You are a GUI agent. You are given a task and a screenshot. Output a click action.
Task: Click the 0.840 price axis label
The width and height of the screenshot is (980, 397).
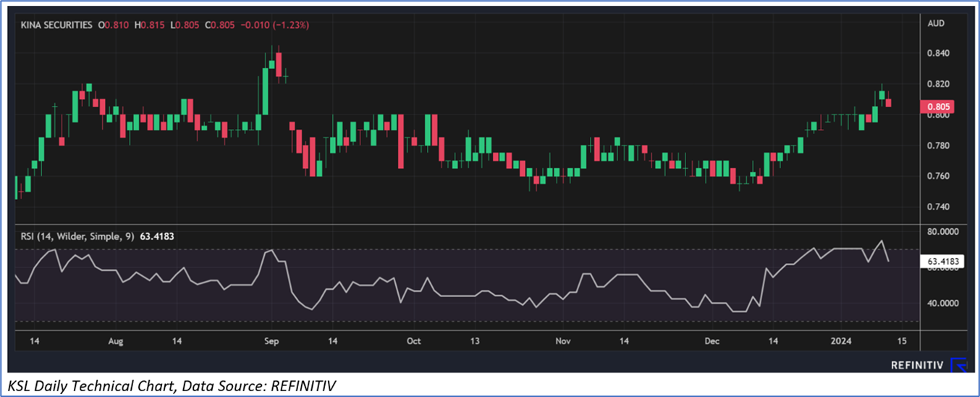coord(938,54)
